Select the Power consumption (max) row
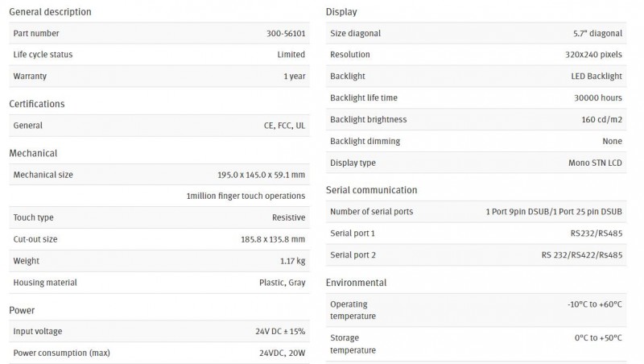 pos(159,353)
